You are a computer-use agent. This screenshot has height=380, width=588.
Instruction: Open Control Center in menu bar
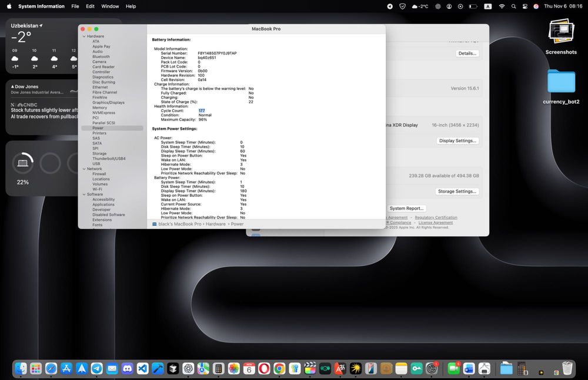coord(524,6)
